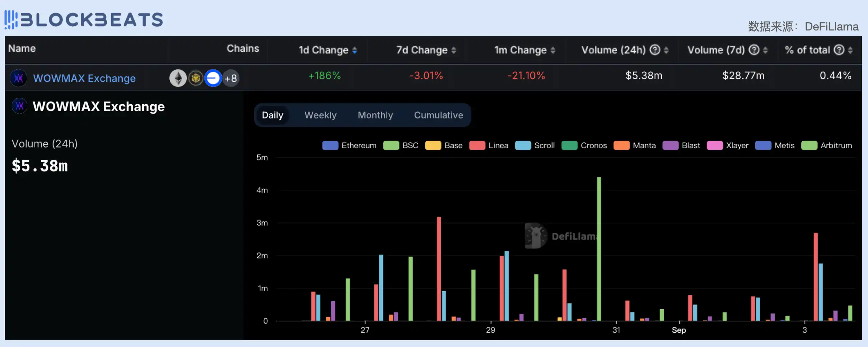Sort by 1d Change column arrows
This screenshot has width=868, height=347.
click(x=354, y=51)
